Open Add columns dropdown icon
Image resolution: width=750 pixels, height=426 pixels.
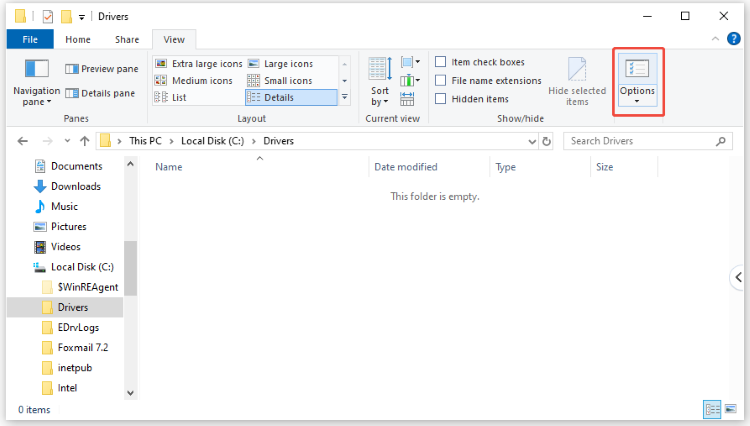[x=410, y=80]
